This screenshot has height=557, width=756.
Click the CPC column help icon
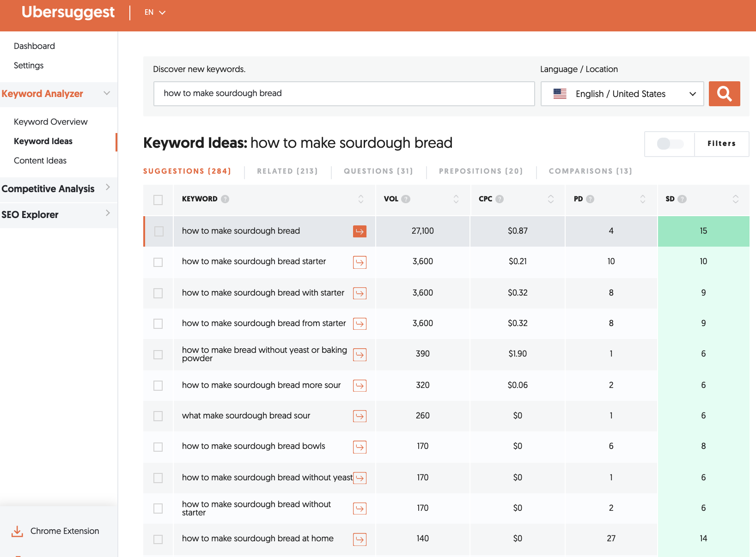[500, 199]
